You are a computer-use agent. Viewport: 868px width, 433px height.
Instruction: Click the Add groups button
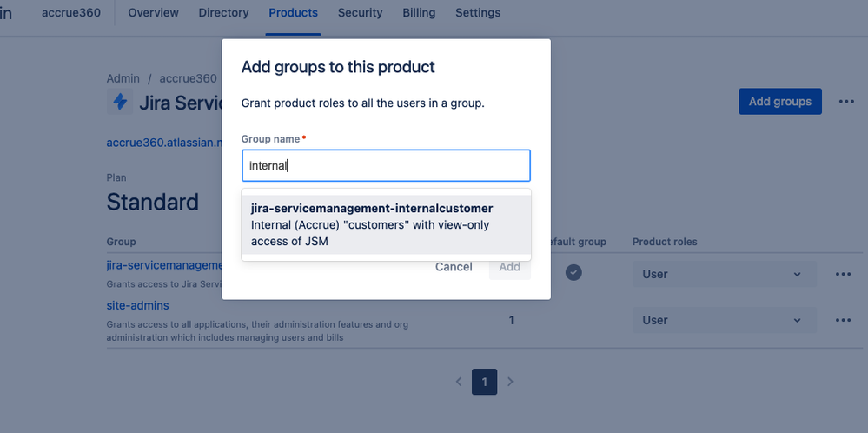[780, 102]
